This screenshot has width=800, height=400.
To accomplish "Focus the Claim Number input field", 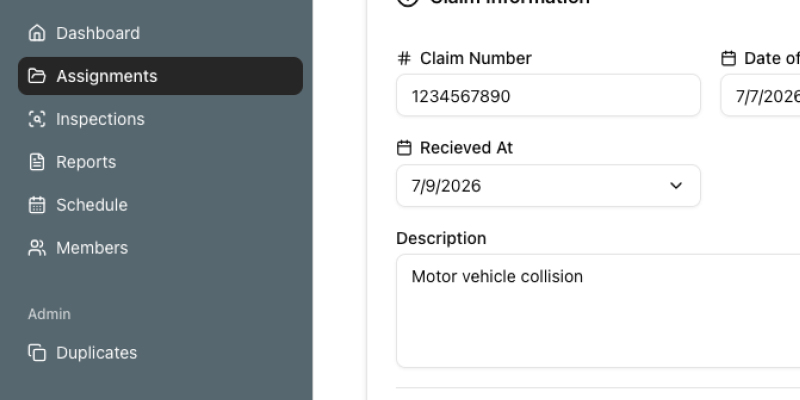I will tap(548, 95).
